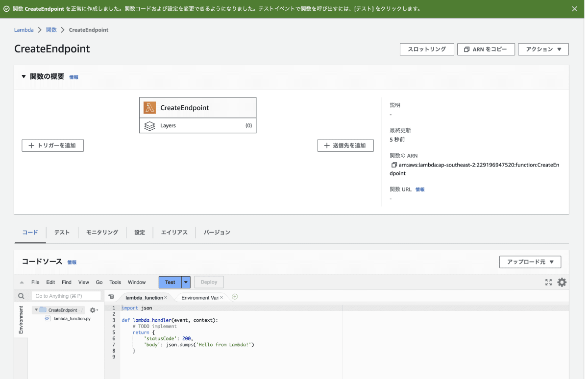Click the 5 秒前 last updated value
Screen dimensions: 588x379
pos(397,140)
